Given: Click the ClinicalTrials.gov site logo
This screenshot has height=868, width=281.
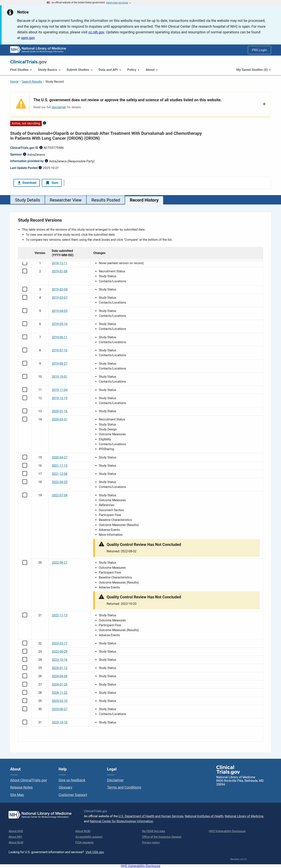Looking at the screenshot, I should pyautogui.click(x=28, y=62).
